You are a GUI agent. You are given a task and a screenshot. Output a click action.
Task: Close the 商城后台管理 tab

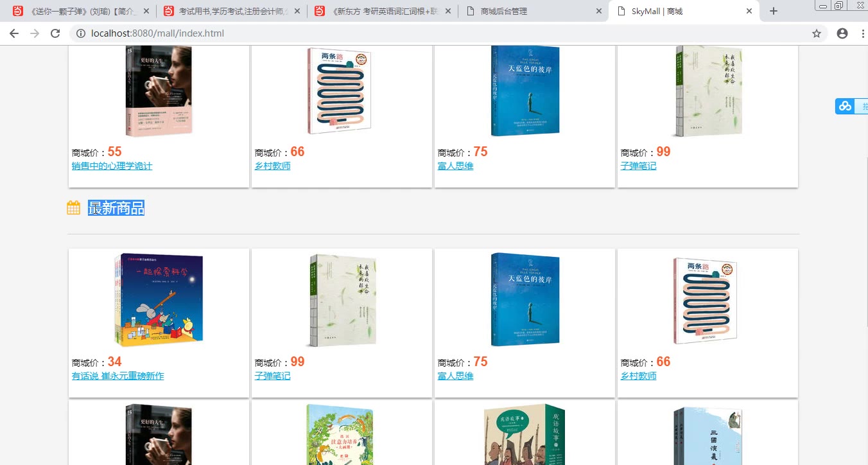(x=599, y=11)
